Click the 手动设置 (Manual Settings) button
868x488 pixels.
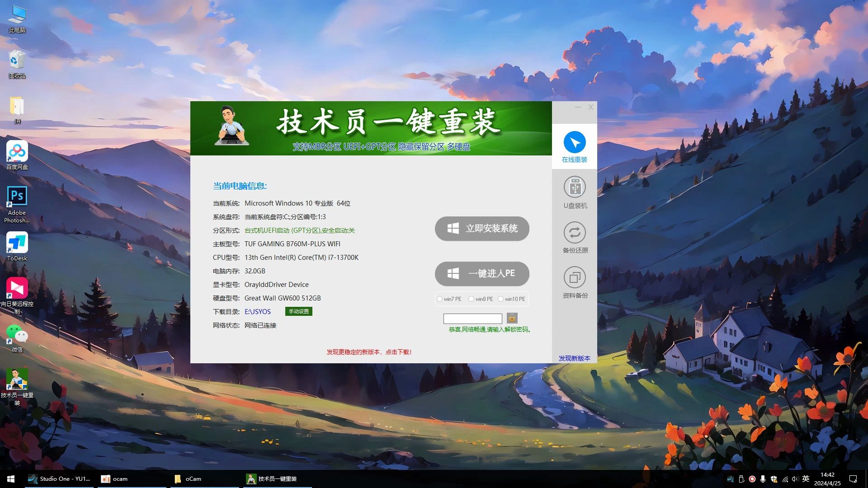[x=298, y=311]
